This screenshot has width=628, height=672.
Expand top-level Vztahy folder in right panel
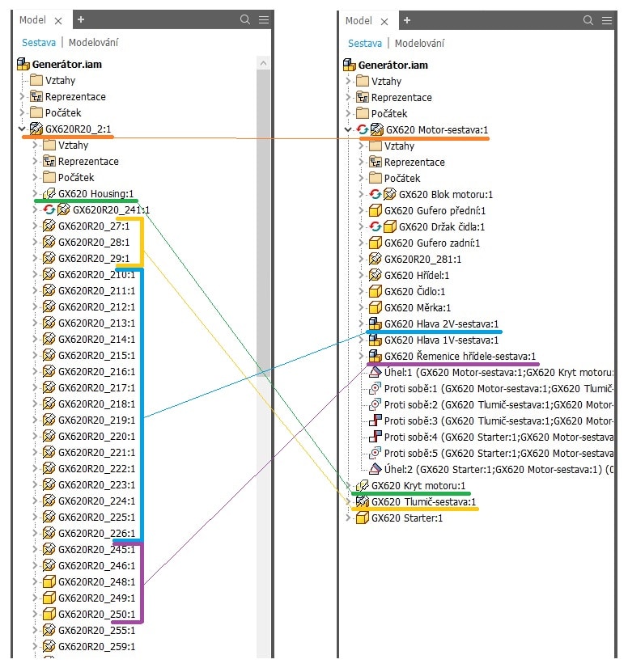pos(348,81)
